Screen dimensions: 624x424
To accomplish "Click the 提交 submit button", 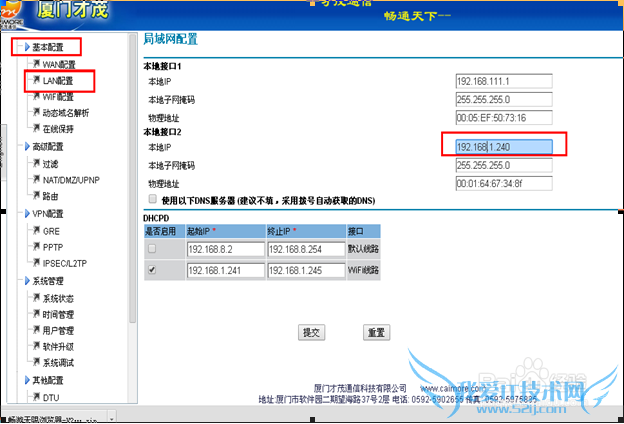I will pos(311,332).
